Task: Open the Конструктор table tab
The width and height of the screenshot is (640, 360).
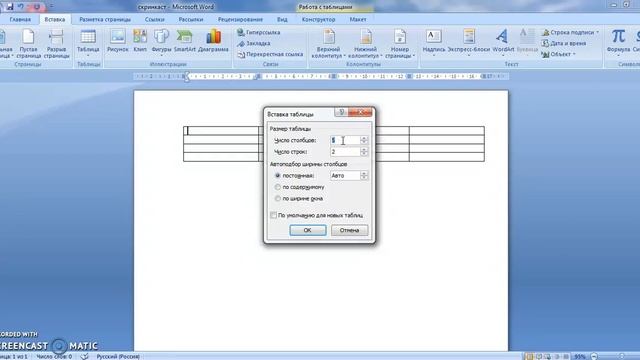Action: tap(318, 19)
